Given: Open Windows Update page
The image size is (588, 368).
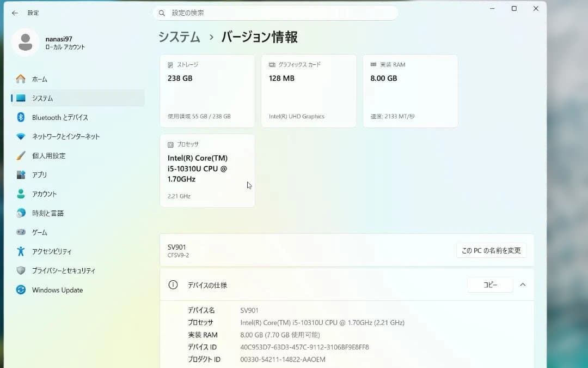Looking at the screenshot, I should [x=78, y=289].
